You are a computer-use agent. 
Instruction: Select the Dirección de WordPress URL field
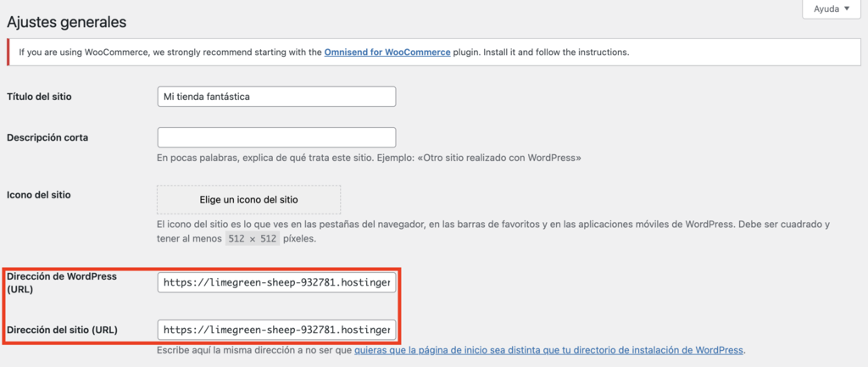(x=276, y=282)
